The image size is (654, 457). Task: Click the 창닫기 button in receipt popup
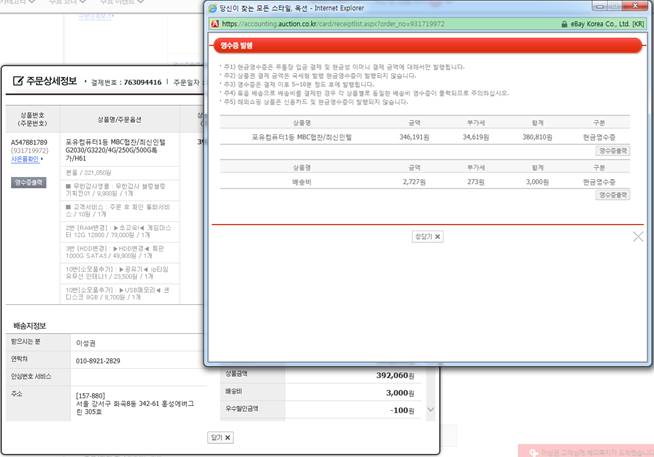[428, 237]
